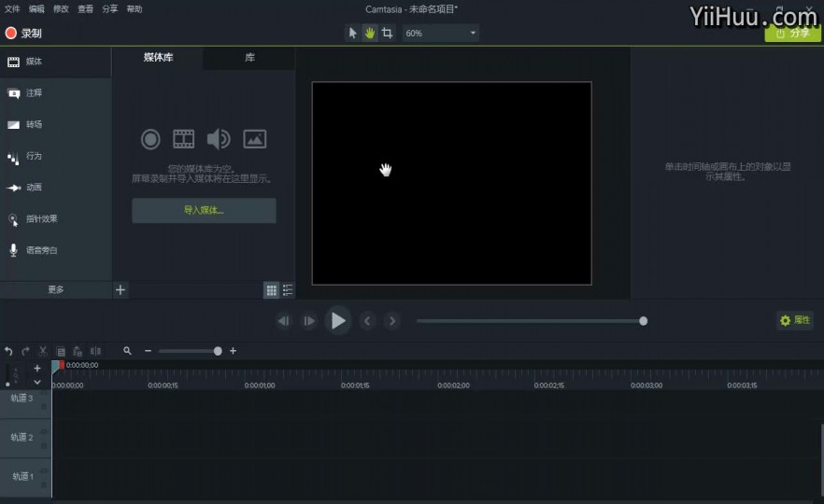Zoom in the timeline with plus
This screenshot has height=504, width=824.
(233, 351)
